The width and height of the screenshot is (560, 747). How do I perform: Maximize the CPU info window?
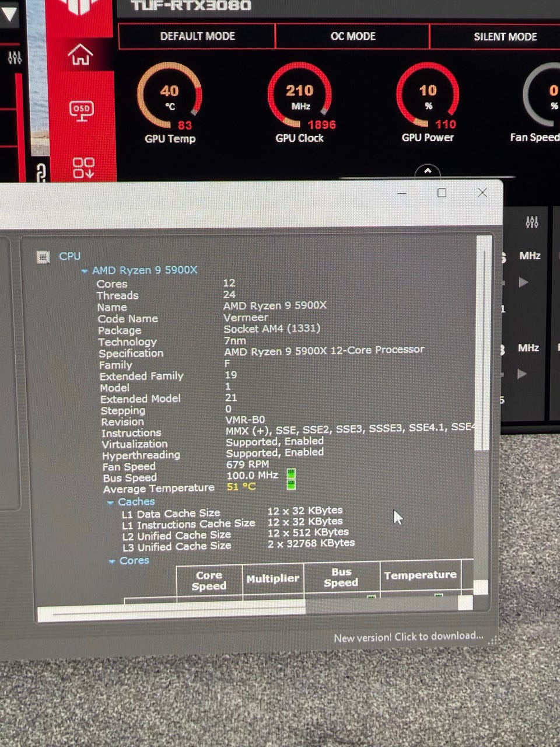[x=442, y=193]
